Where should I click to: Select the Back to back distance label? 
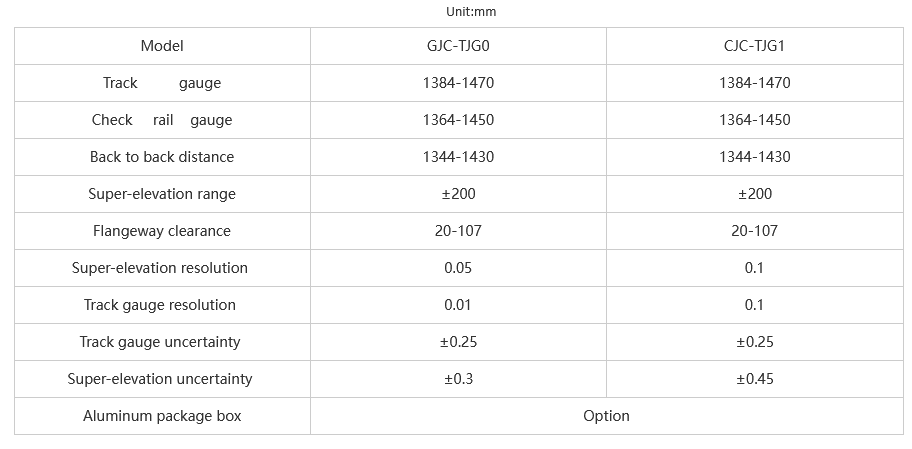162,157
